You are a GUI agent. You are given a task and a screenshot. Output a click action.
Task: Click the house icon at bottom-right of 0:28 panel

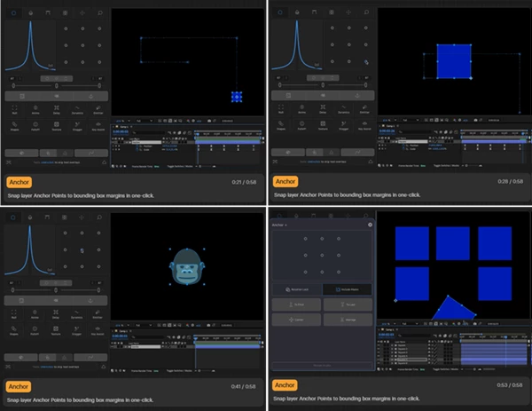(370, 162)
